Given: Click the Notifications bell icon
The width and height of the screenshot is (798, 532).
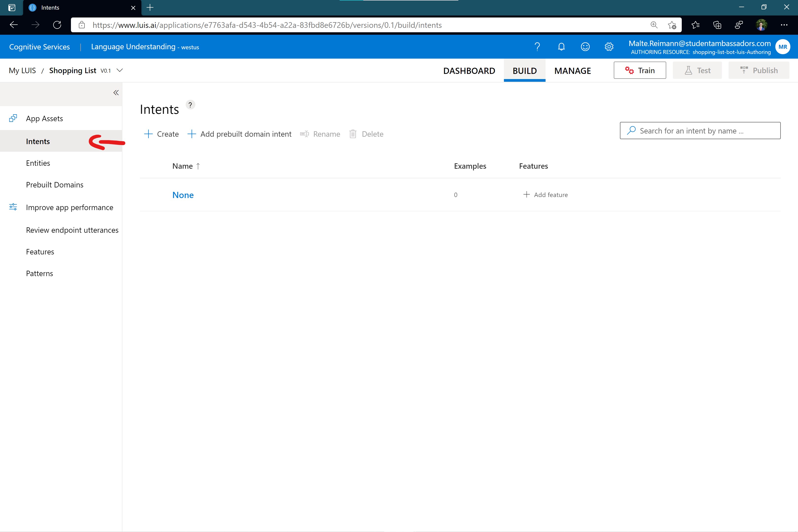Looking at the screenshot, I should pos(562,47).
